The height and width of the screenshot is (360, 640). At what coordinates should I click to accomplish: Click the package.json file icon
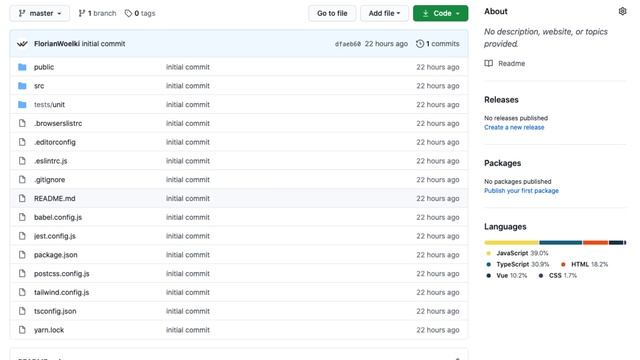(x=22, y=255)
